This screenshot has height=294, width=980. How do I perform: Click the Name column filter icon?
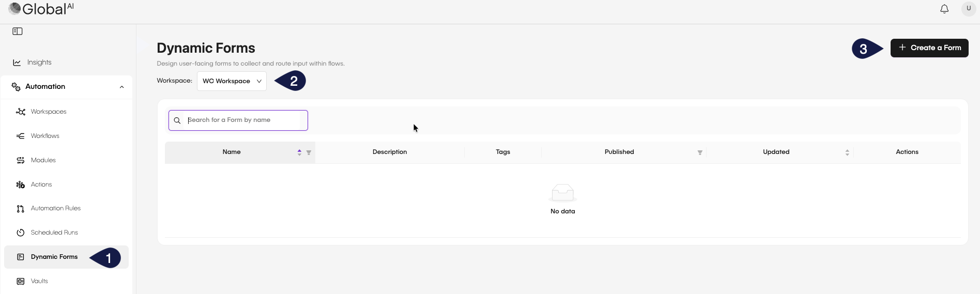click(x=309, y=152)
